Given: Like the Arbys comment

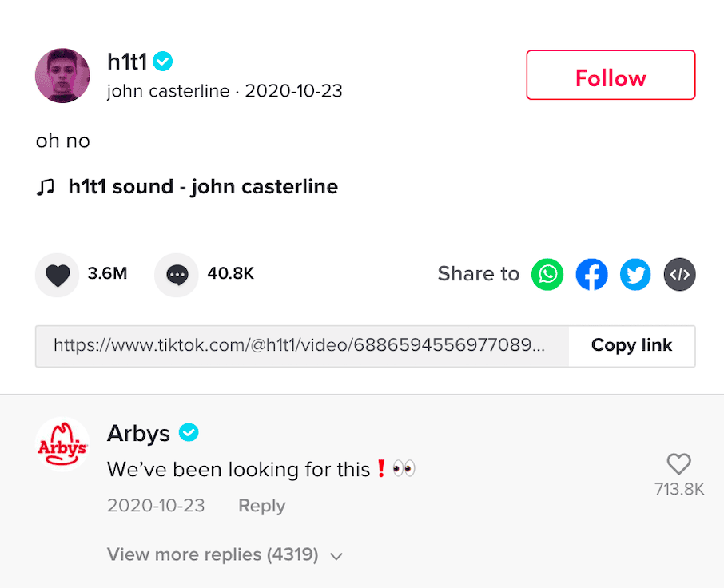Looking at the screenshot, I should [678, 463].
